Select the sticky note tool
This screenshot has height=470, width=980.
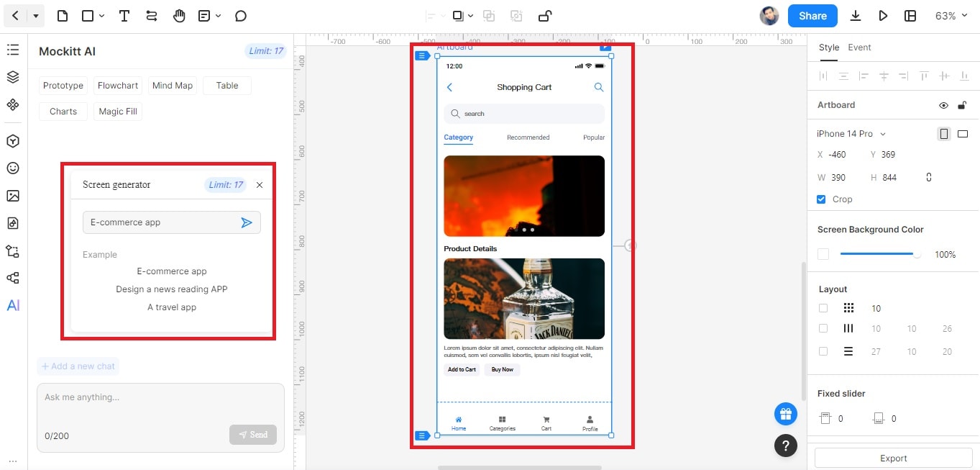(x=204, y=15)
